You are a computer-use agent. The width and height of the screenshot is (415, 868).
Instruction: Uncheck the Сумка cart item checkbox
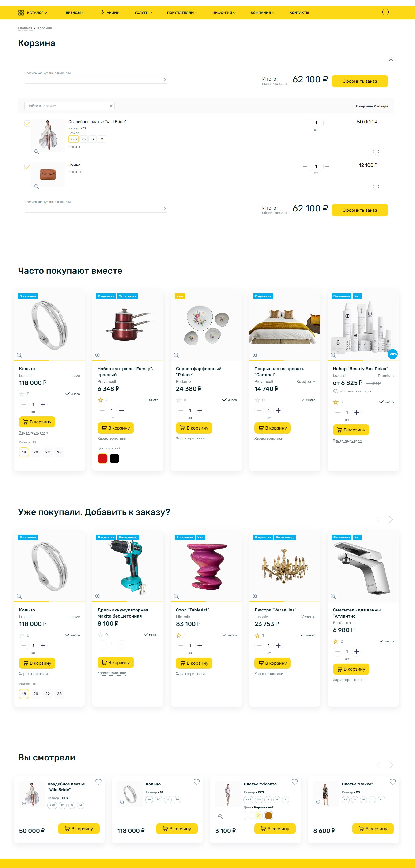point(28,167)
